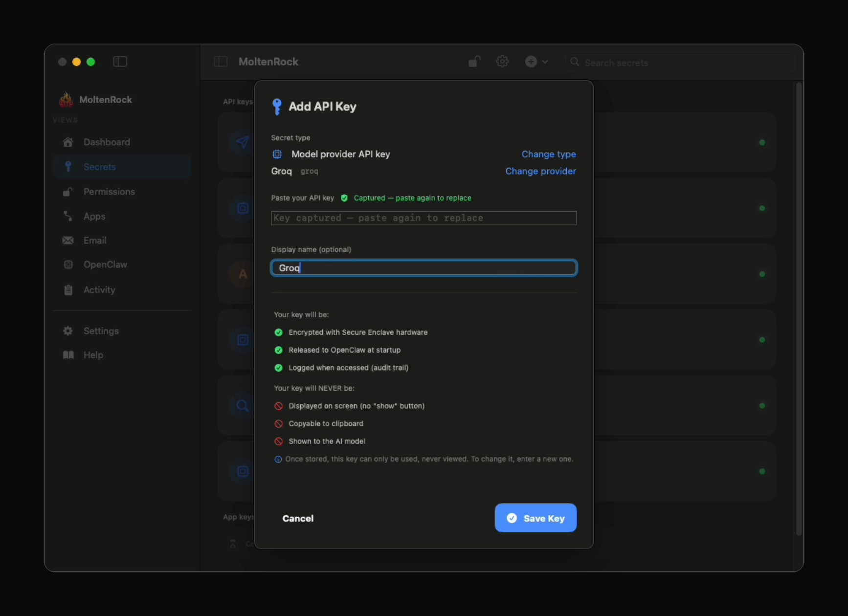848x616 pixels.
Task: Click the lowercase groq provider identifier
Action: [310, 171]
